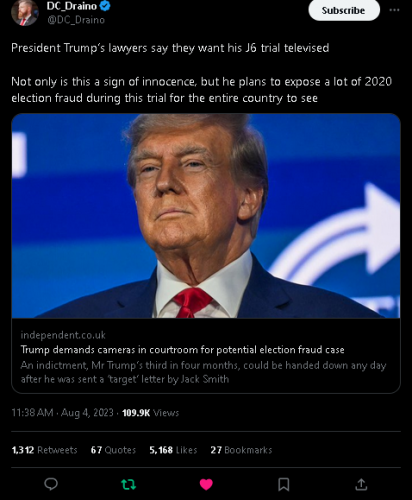Unlike the tweet via the pink heart
This screenshot has width=412, height=500.
[x=206, y=484]
